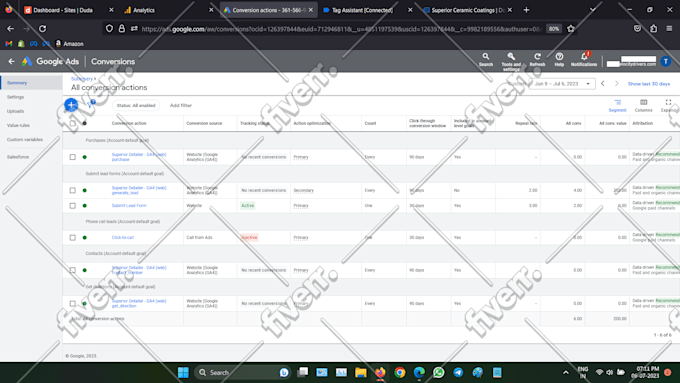
Task: Go to previous date range arrow
Action: (602, 83)
